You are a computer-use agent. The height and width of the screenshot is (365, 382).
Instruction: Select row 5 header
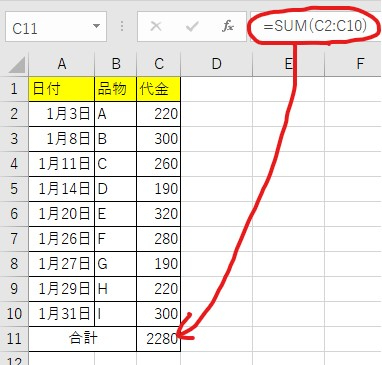coord(14,189)
